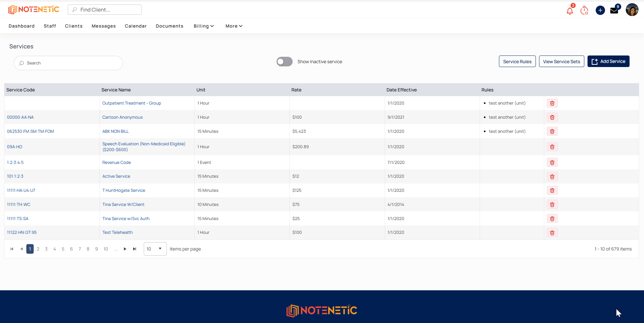
Task: Delete the Tina Service w/Svc Auth row
Action: [552, 219]
